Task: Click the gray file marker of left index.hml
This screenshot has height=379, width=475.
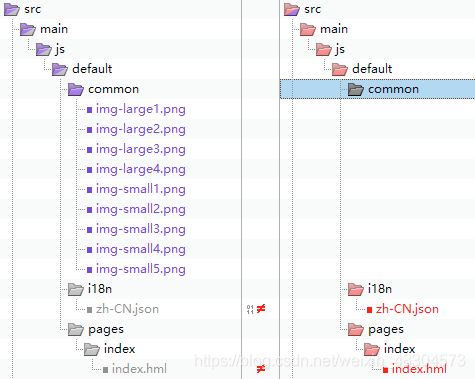Action: coord(105,370)
